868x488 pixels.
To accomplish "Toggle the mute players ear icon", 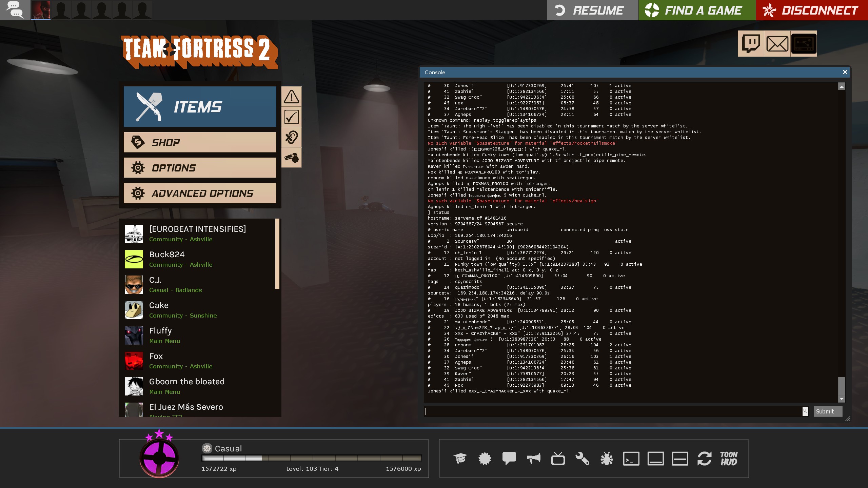I will click(291, 137).
